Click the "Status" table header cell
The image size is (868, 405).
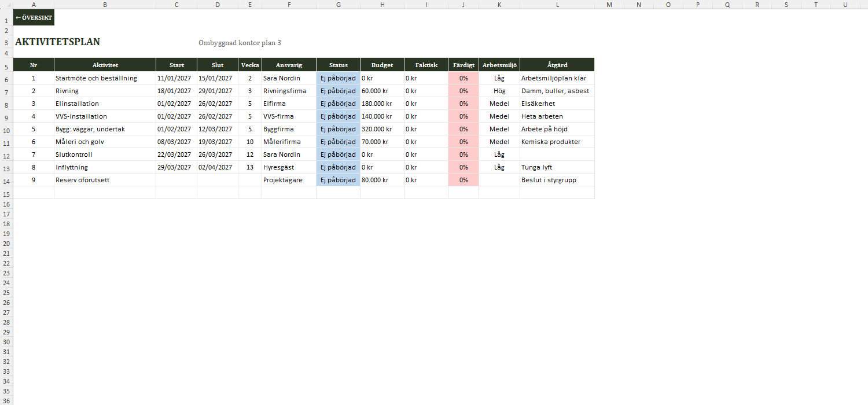(339, 65)
